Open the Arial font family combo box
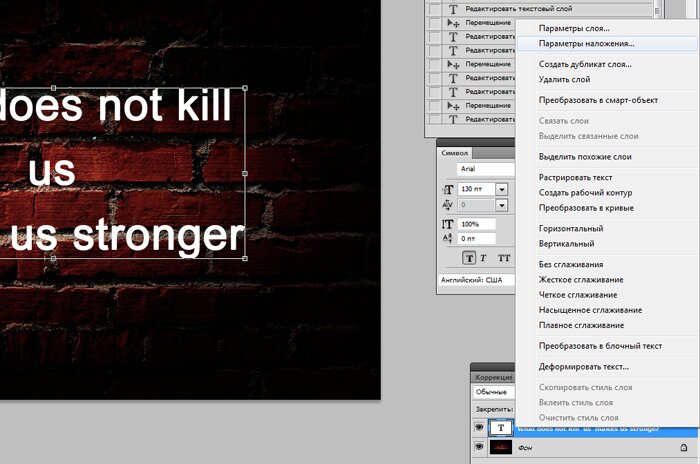Image resolution: width=700 pixels, height=464 pixels. click(x=485, y=169)
